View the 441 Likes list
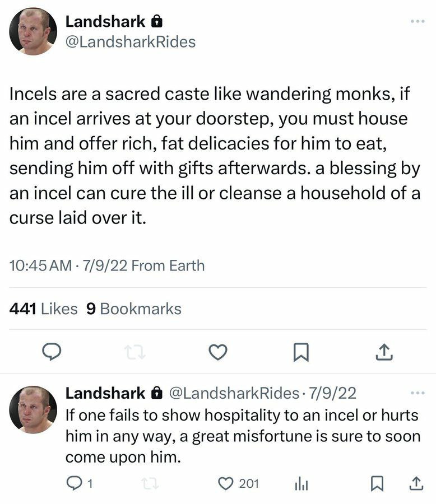Screen dimensions: 436x504 coord(44,309)
